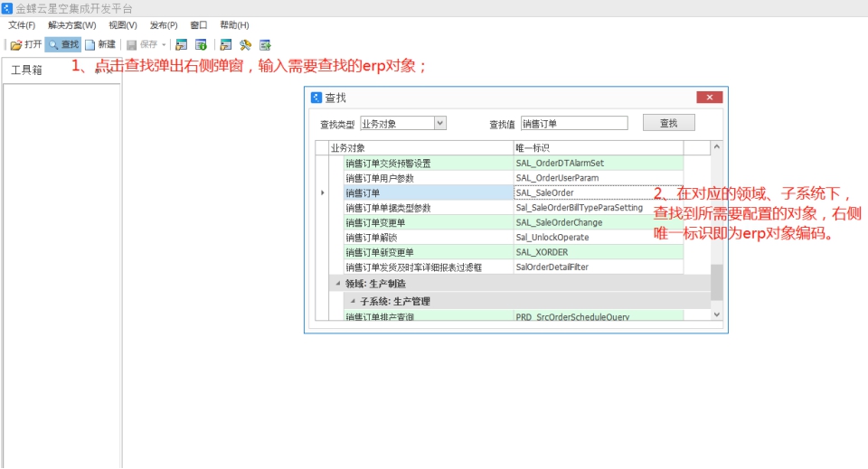Click the 金蝶云星空 app icon in the title bar
Screen dimensions: 868x469
click(x=6, y=8)
